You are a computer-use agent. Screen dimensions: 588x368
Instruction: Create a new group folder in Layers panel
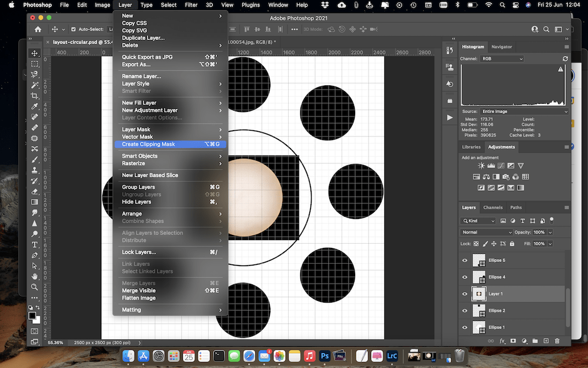535,341
